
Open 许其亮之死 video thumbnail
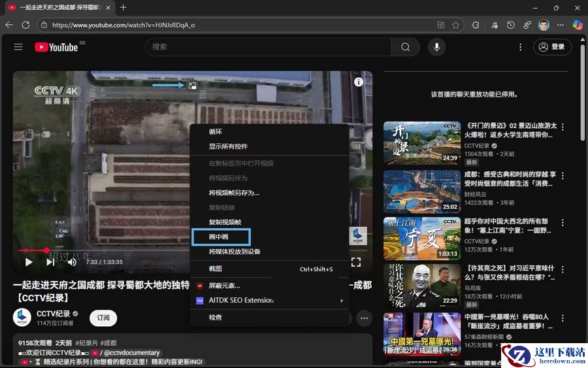tap(422, 286)
